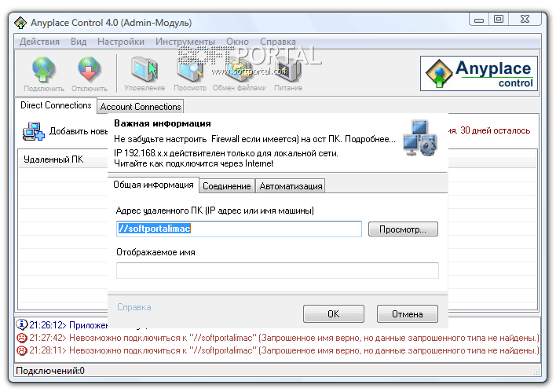556x392 pixels.
Task: Click the remote PC address field
Action: click(239, 229)
